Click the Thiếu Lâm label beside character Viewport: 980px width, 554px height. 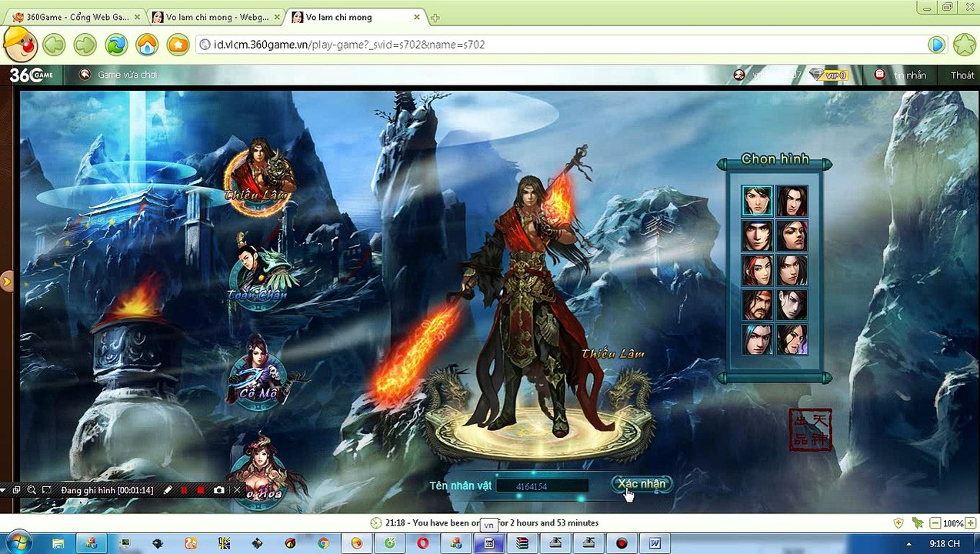pos(613,354)
